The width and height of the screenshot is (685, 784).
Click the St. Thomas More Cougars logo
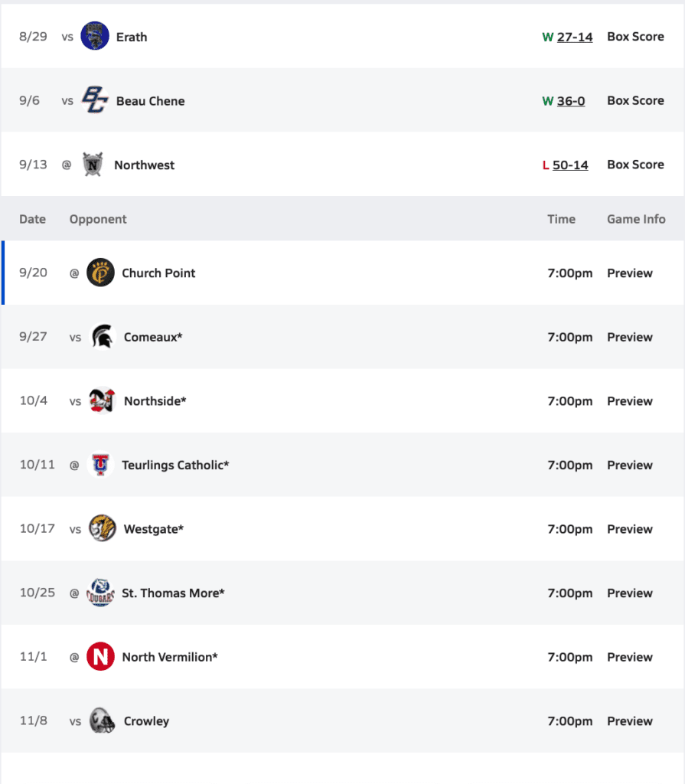(100, 593)
